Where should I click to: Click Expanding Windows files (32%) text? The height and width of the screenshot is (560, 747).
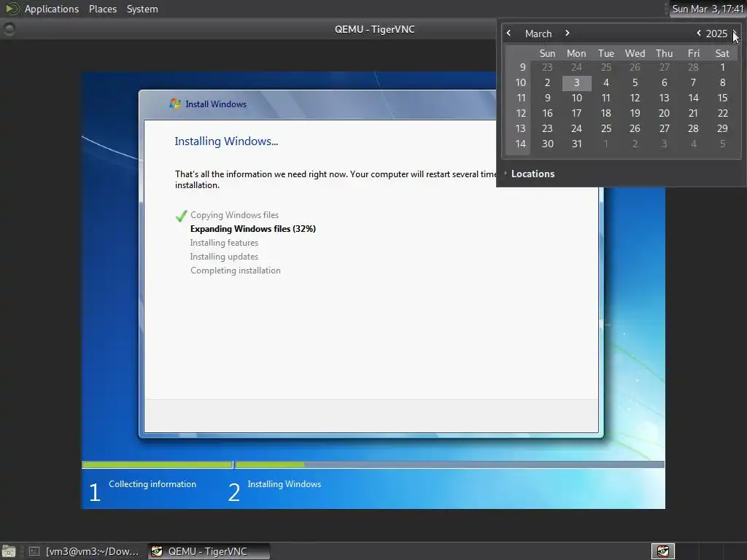click(x=253, y=229)
